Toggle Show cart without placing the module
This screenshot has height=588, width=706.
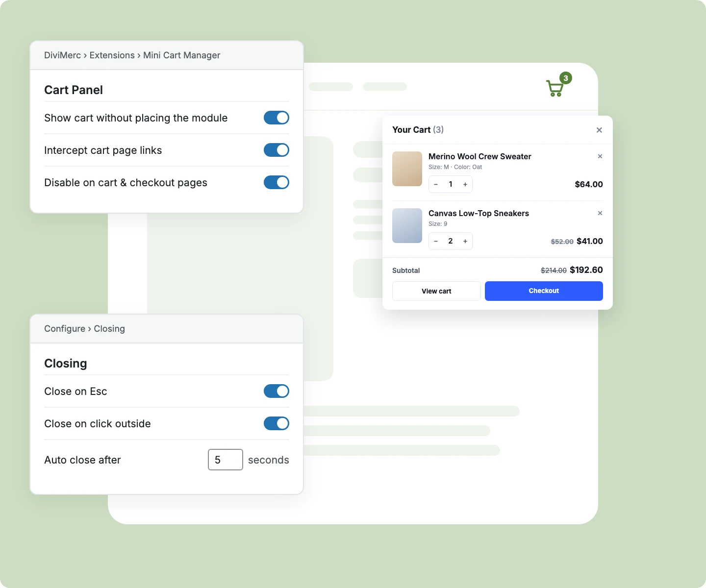click(277, 118)
